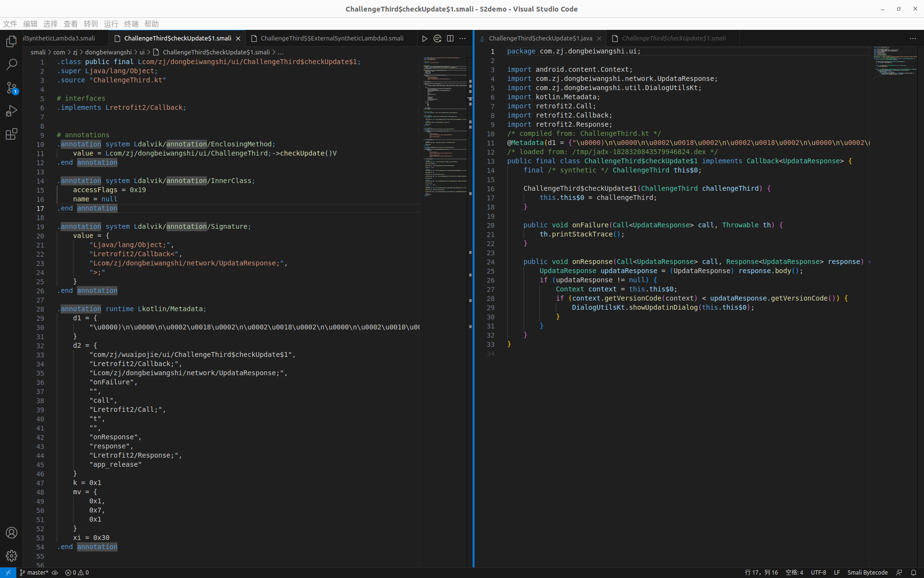Close the ChallengeThird$checkUpdate$1.java tab
The height and width of the screenshot is (578, 924).
coord(599,39)
